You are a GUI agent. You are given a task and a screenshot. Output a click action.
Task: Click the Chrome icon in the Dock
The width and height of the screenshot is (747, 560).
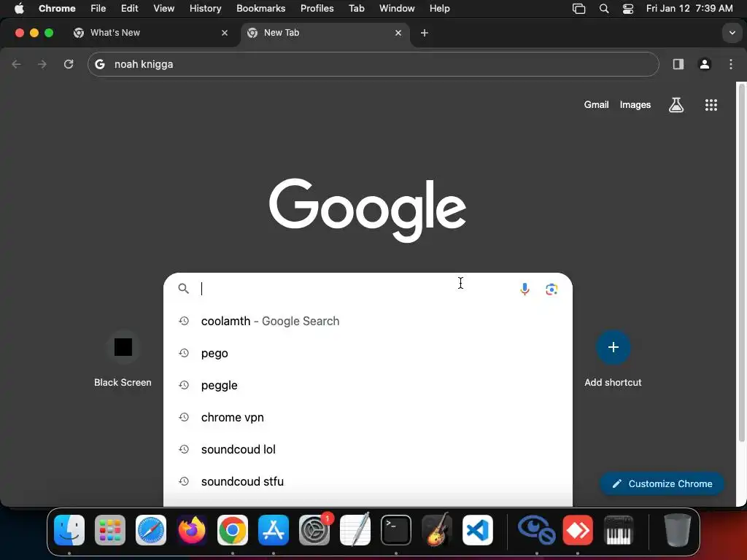[233, 530]
